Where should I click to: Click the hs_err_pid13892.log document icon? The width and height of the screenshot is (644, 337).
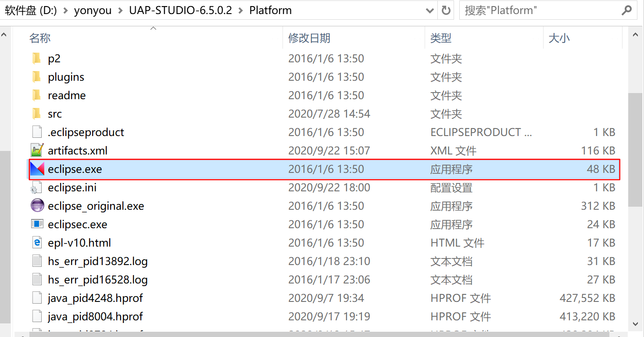(37, 261)
